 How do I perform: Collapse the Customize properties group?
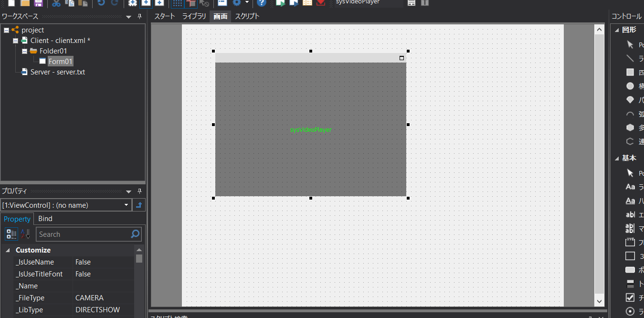click(8, 250)
